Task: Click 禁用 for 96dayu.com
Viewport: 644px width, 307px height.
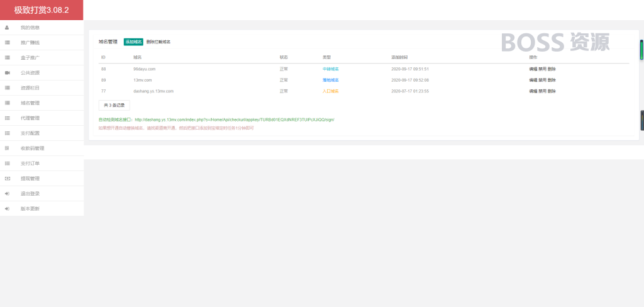Action: [x=542, y=69]
